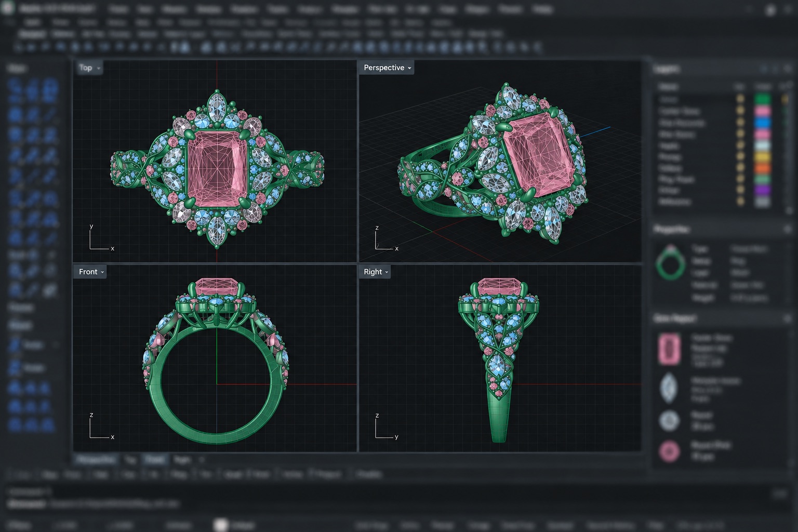The width and height of the screenshot is (798, 532).
Task: Click the green layer color swatch
Action: click(x=762, y=99)
